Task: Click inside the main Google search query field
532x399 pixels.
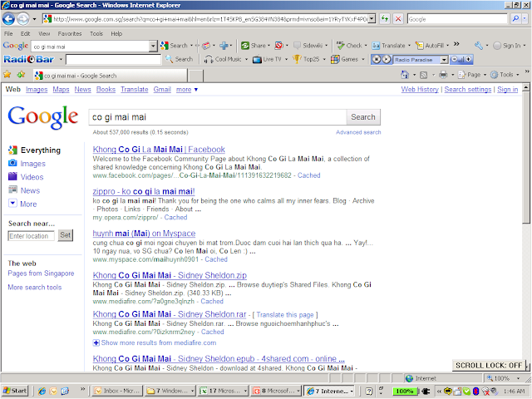Action: (218, 117)
